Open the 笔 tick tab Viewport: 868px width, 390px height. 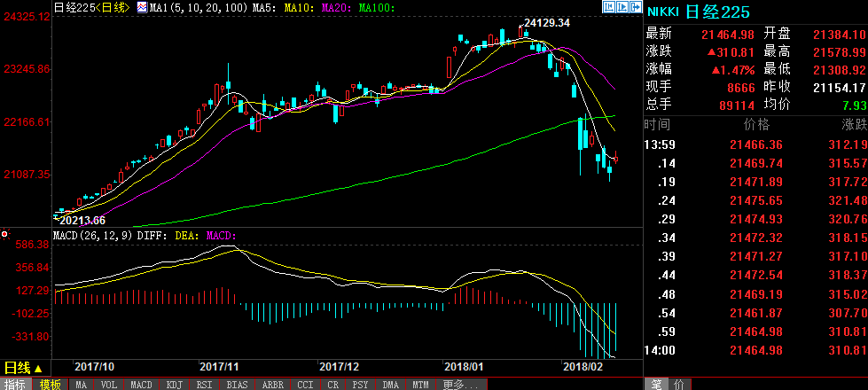coord(657,384)
